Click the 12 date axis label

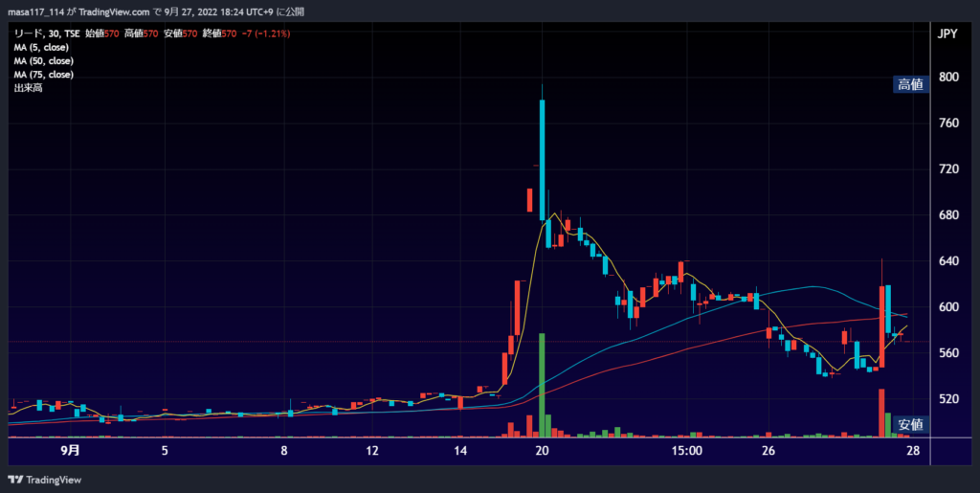[x=372, y=451]
